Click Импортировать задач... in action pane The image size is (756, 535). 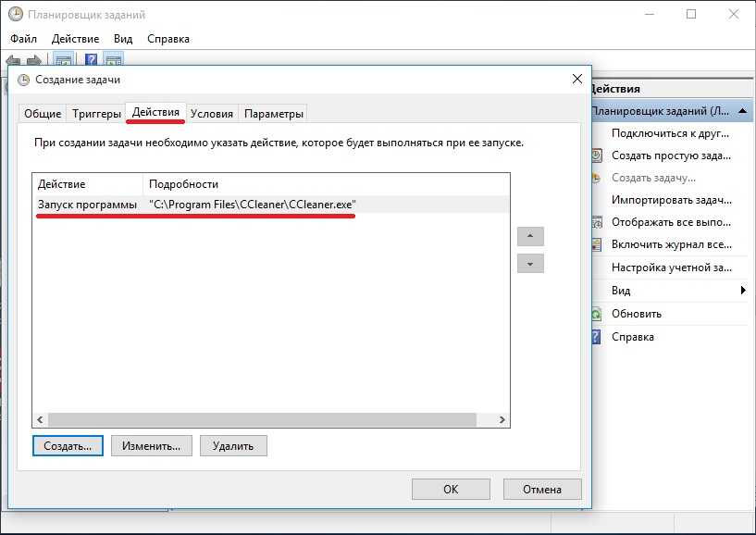click(x=672, y=200)
